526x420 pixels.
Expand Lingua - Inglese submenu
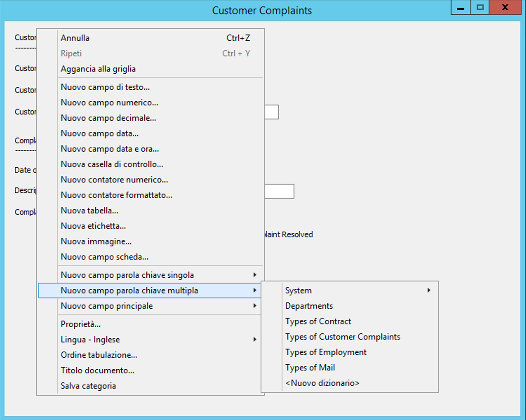150,340
